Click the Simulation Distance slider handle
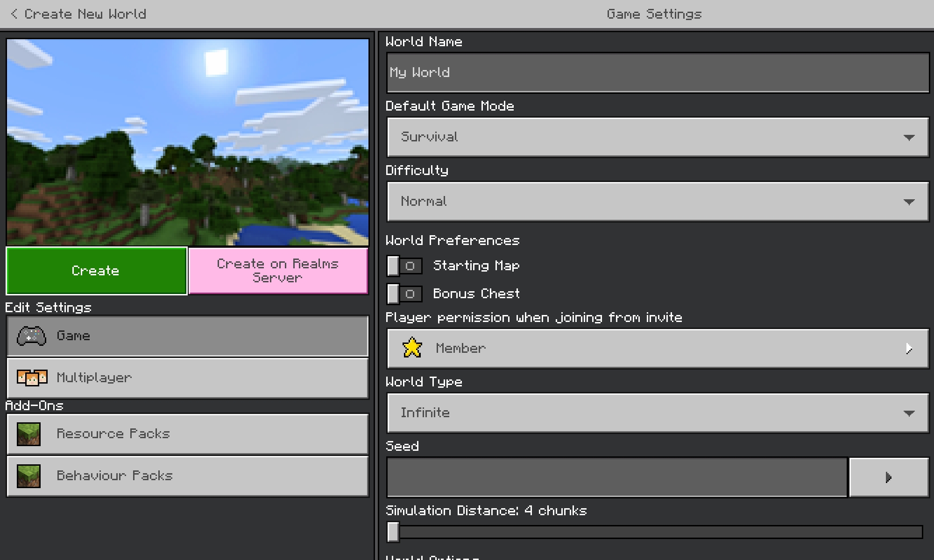Viewport: 934px width, 560px height. [x=393, y=532]
